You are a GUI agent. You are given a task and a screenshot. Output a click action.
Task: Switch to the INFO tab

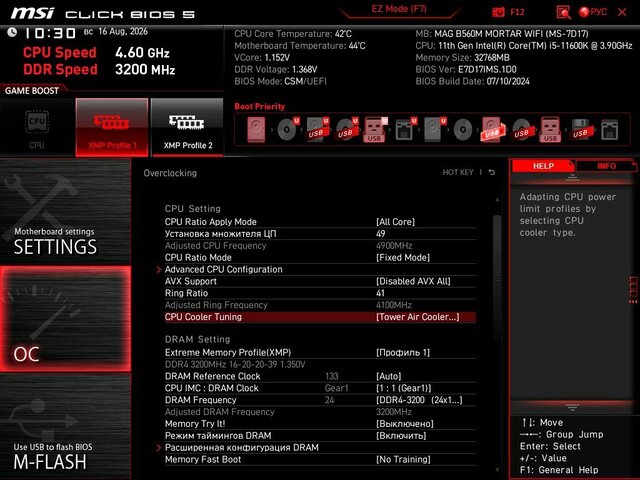click(x=607, y=166)
